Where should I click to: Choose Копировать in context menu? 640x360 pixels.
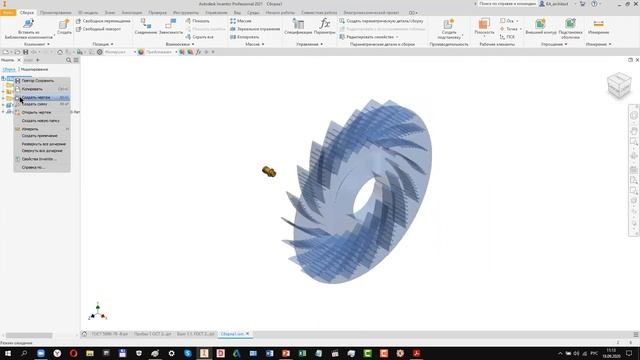[x=42, y=89]
